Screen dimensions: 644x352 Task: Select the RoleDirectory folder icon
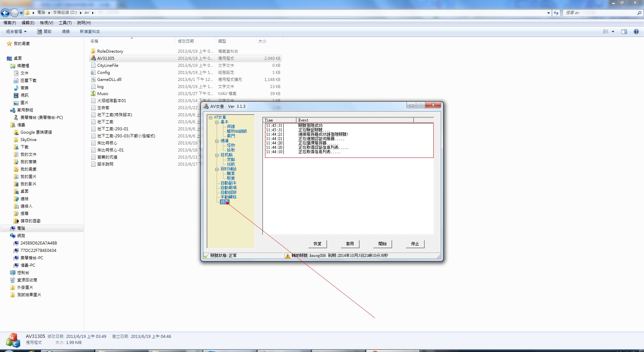[x=93, y=51]
